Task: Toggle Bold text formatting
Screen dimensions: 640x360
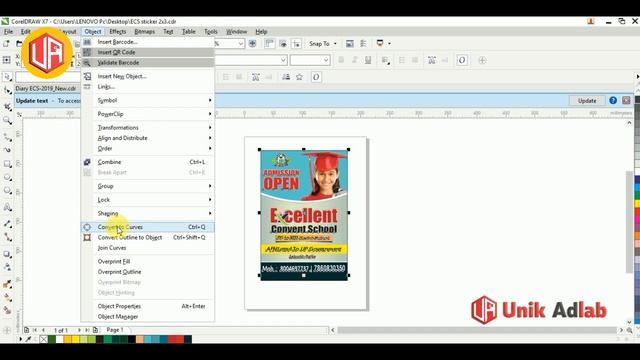Action: (x=341, y=60)
